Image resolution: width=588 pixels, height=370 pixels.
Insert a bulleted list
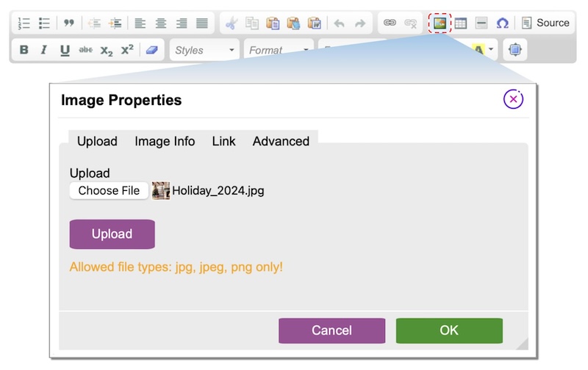point(44,23)
